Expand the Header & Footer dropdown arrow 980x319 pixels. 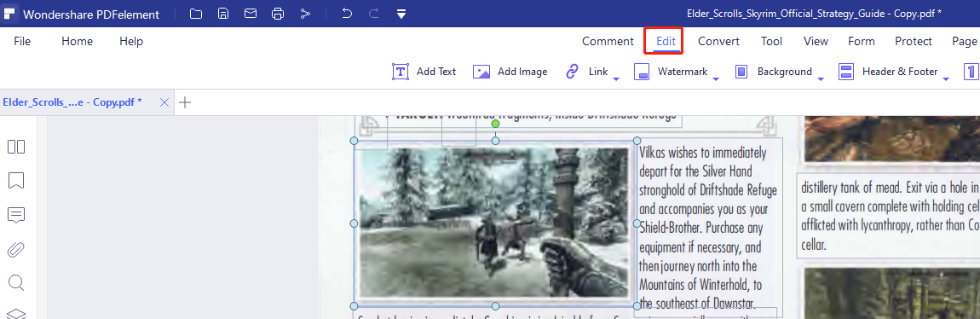(946, 78)
